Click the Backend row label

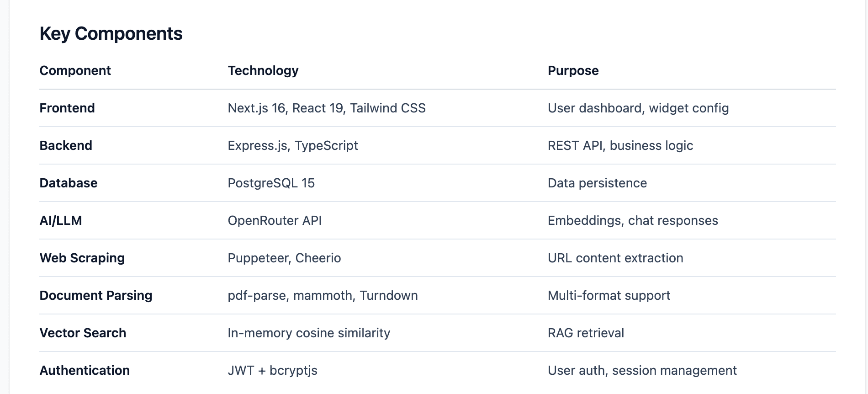pyautogui.click(x=66, y=145)
